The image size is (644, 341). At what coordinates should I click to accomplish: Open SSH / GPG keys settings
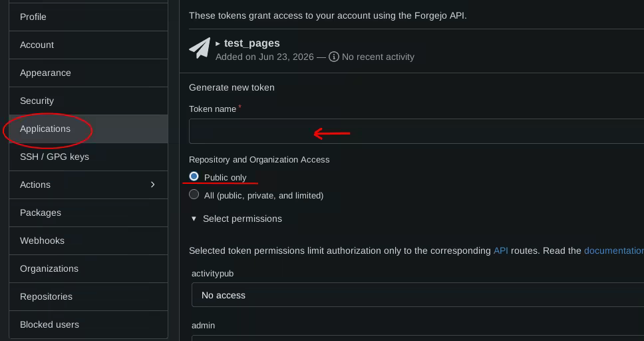pos(88,157)
